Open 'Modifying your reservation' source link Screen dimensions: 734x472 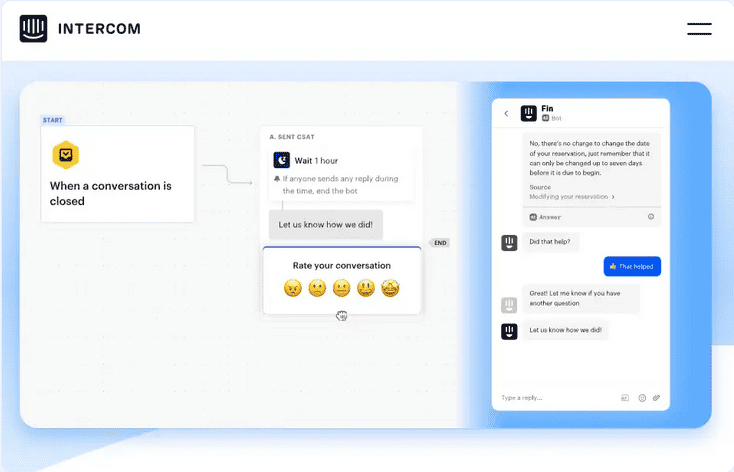[572, 197]
